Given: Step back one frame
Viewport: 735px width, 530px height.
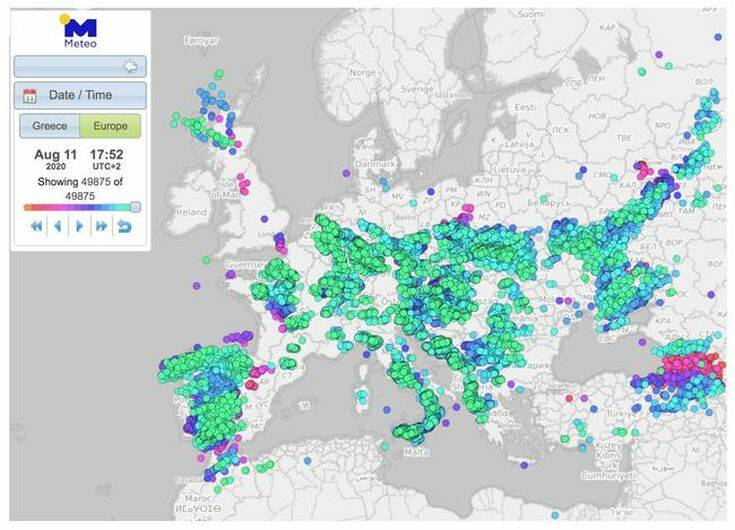Looking at the screenshot, I should tap(57, 227).
